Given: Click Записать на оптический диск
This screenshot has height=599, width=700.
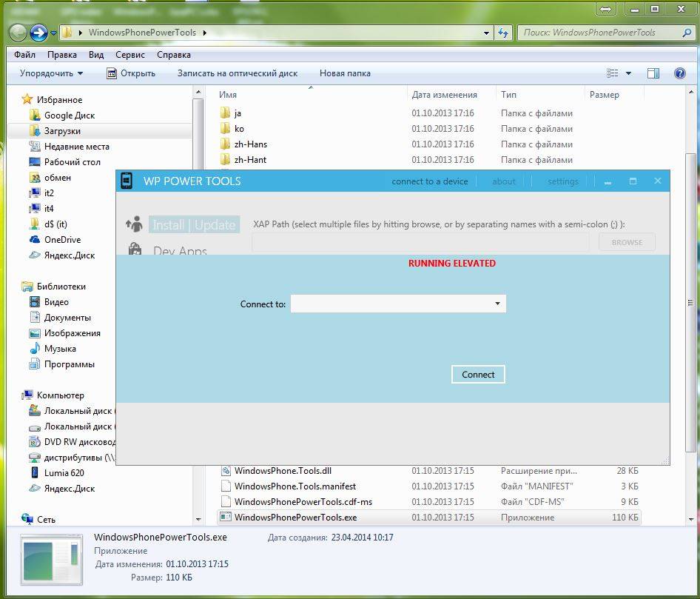Looking at the screenshot, I should pyautogui.click(x=238, y=73).
